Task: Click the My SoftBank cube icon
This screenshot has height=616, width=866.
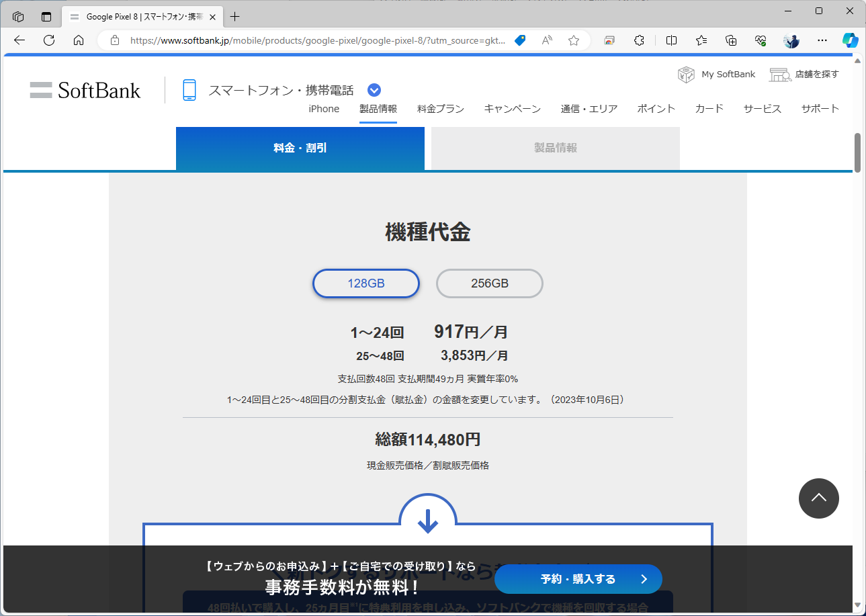Action: 686,75
